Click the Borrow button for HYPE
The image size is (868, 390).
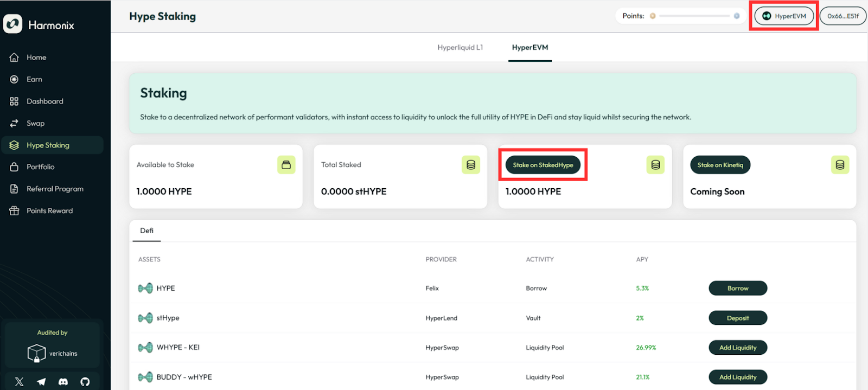click(x=737, y=289)
